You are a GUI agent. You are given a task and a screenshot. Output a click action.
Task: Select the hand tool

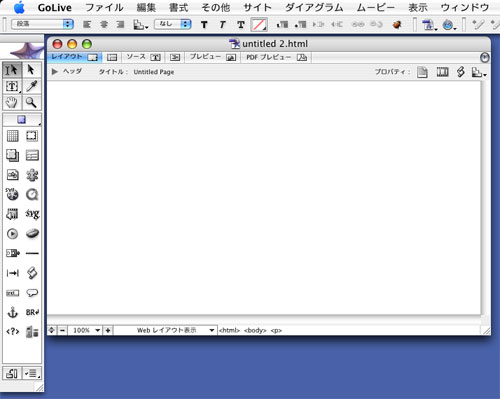12,103
